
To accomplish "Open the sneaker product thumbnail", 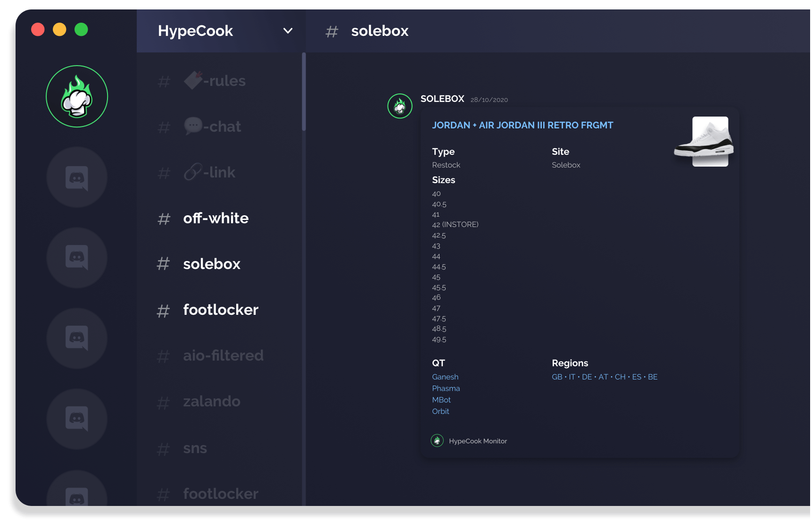I will 704,141.
